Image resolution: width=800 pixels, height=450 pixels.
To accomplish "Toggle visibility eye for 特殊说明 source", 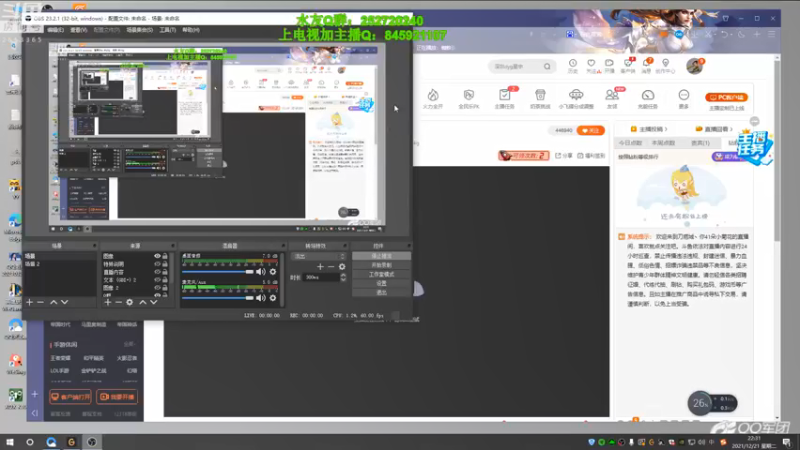I will (157, 264).
